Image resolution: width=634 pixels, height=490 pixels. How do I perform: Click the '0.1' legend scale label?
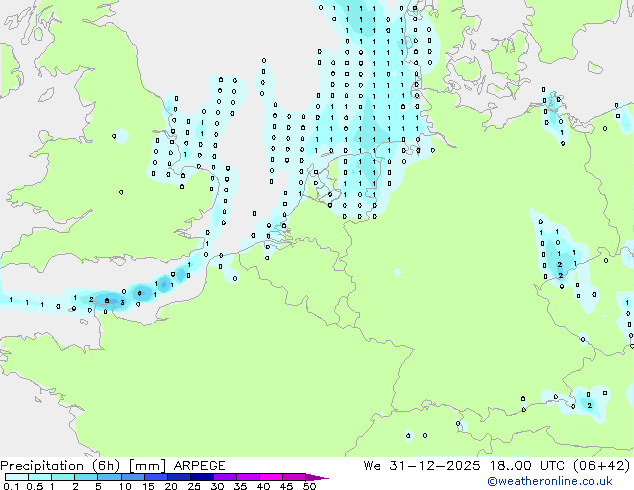(x=11, y=486)
